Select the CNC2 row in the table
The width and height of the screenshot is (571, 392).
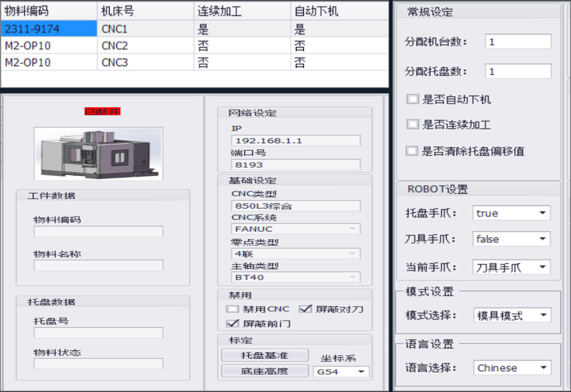coord(115,46)
